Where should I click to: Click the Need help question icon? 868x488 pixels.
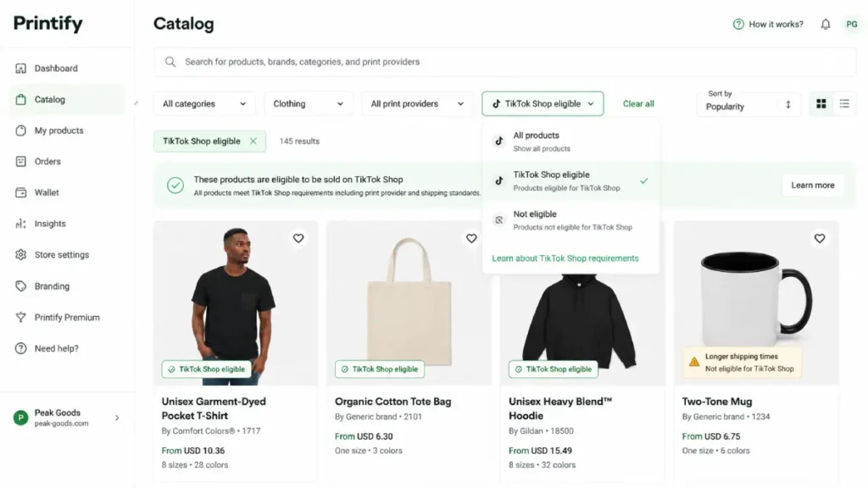click(x=20, y=348)
